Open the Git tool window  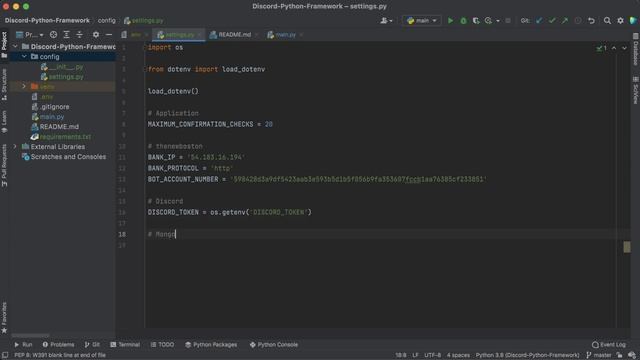coord(92,345)
